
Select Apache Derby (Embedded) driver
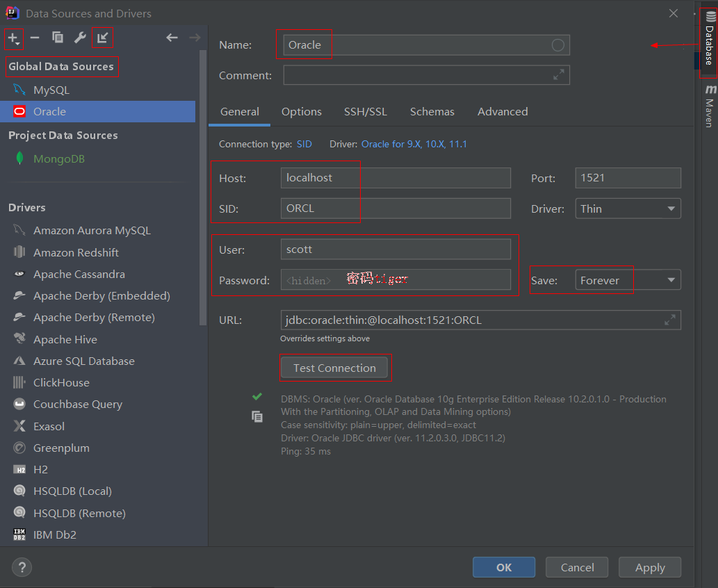click(x=97, y=296)
